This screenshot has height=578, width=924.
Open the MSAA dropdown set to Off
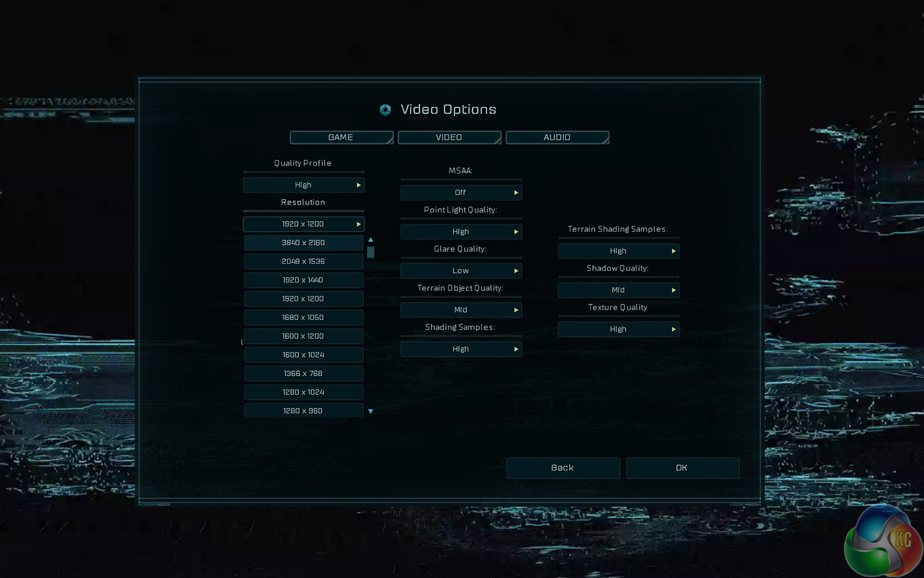(461, 193)
